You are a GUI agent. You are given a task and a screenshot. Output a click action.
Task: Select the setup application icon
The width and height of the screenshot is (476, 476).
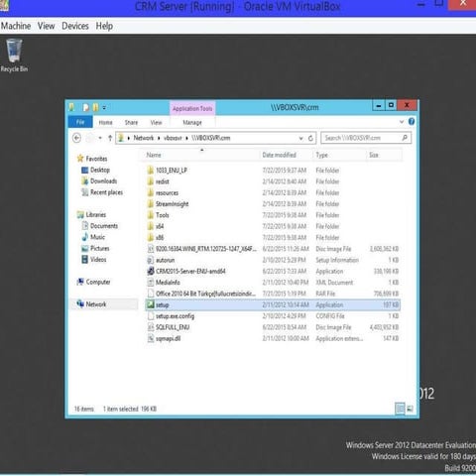tap(151, 304)
